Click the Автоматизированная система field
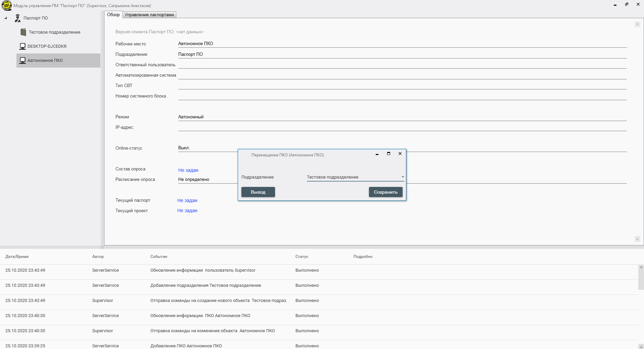Viewport: 644px width, 349px height. pos(402,75)
